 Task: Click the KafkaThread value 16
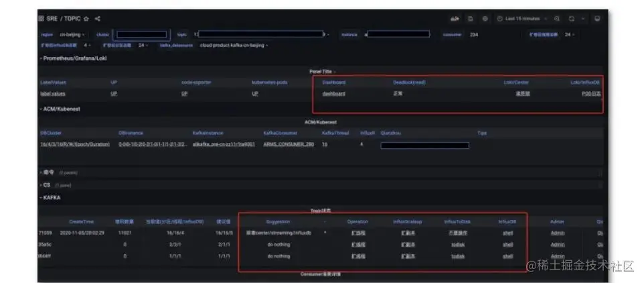(325, 144)
